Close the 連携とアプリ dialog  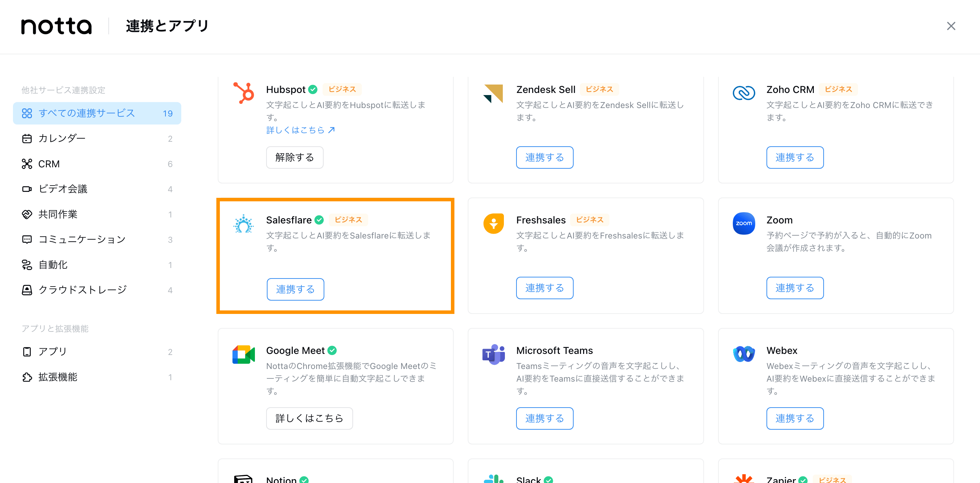tap(951, 26)
